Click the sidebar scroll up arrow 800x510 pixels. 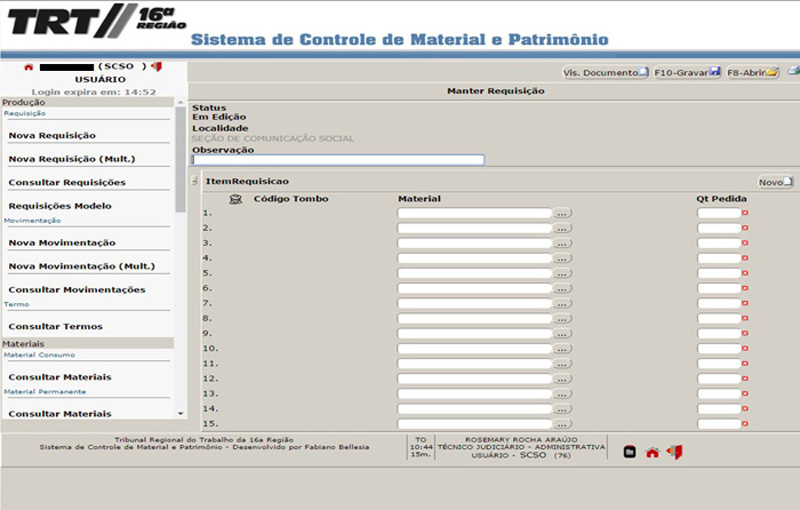click(180, 103)
